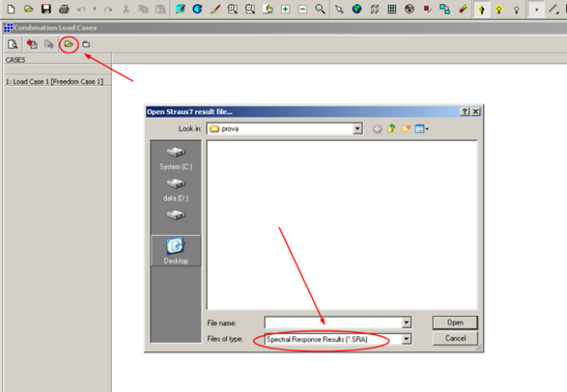Image resolution: width=567 pixels, height=392 pixels.
Task: Click the Print icon in main toolbar
Action: tap(64, 9)
